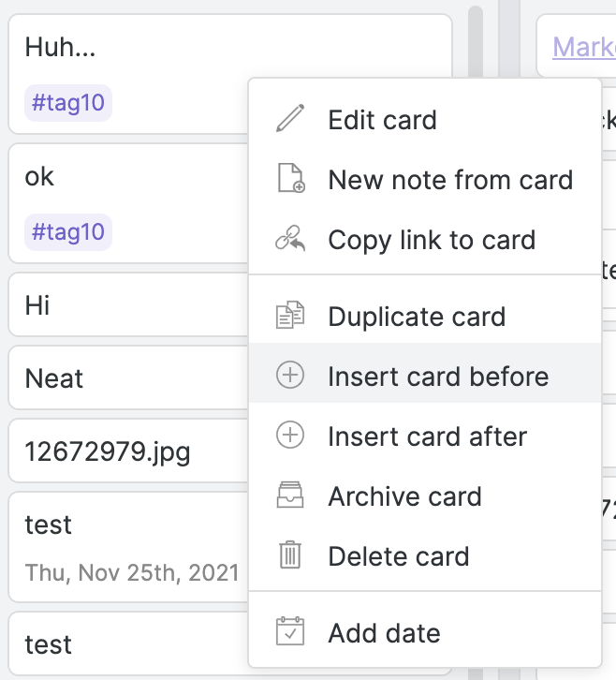Select New note from card
616x680 pixels.
425,180
